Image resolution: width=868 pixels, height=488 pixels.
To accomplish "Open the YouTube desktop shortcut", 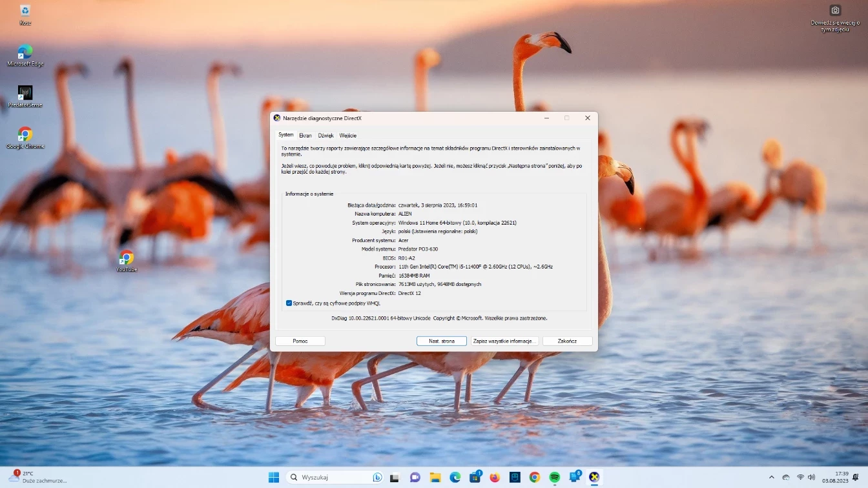I will pos(127,258).
